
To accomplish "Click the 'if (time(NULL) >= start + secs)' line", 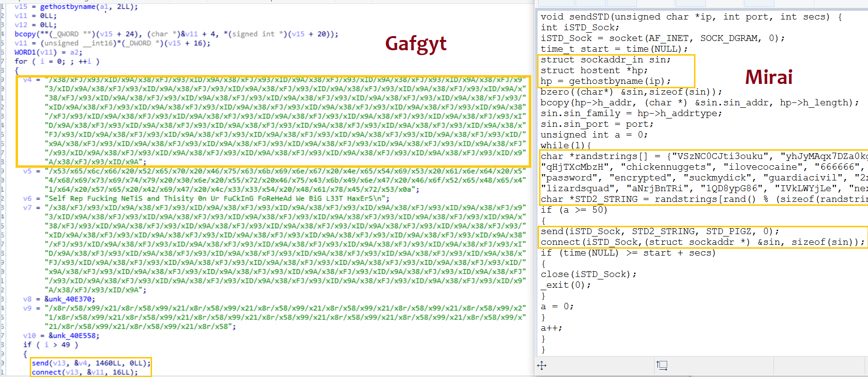I will click(628, 253).
